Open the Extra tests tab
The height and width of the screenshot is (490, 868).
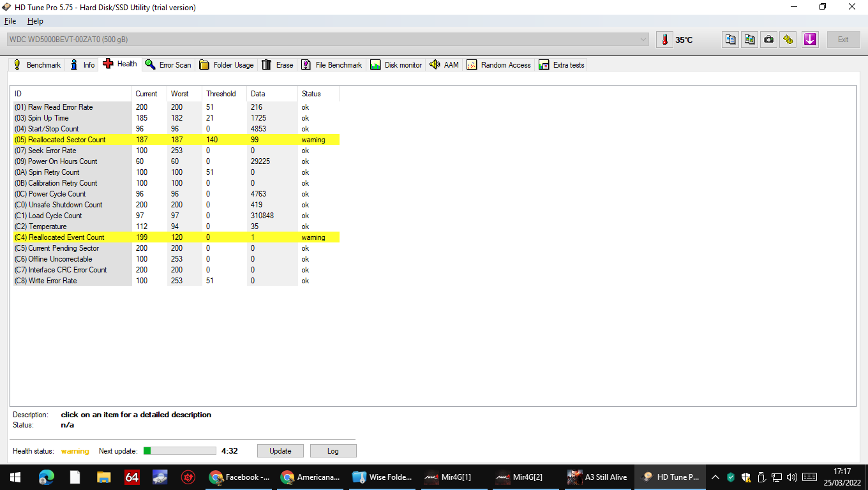coord(561,65)
